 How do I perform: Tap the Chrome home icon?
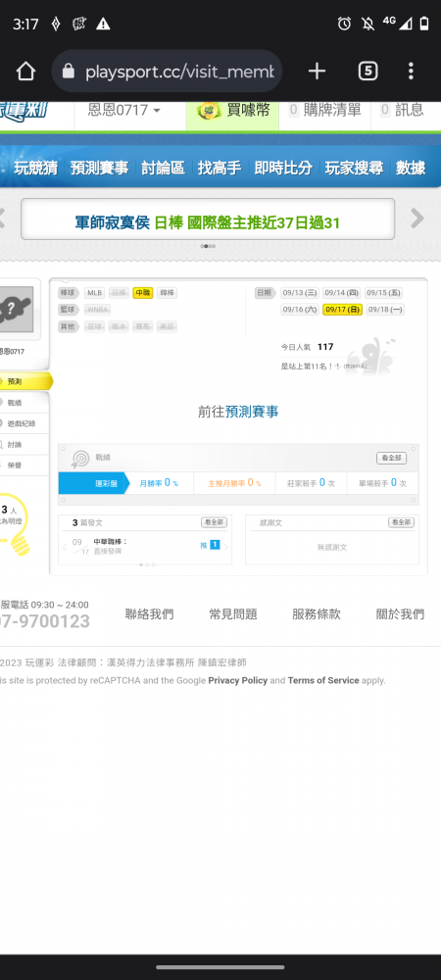click(x=25, y=72)
